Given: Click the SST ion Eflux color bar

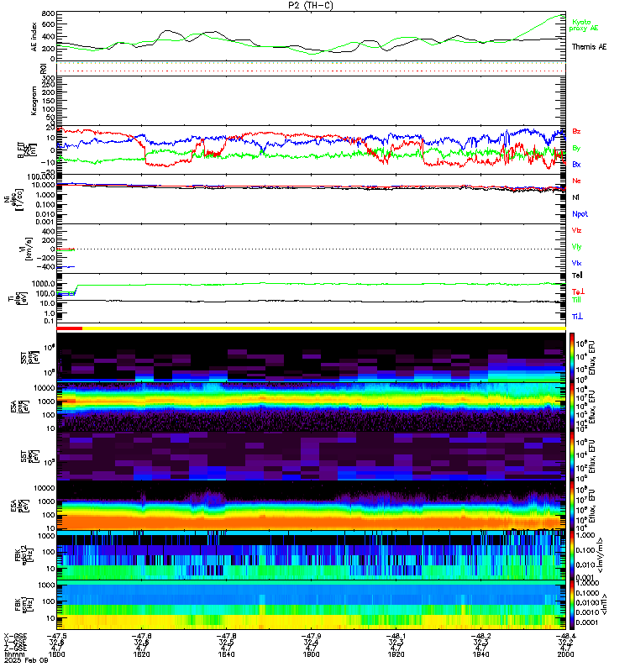Looking at the screenshot, I should pyautogui.click(x=572, y=358).
